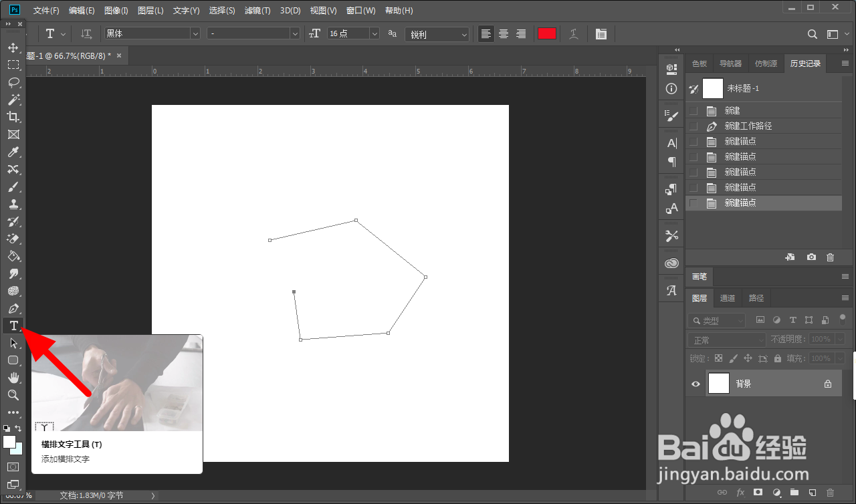Image resolution: width=856 pixels, height=504 pixels.
Task: Create warped text
Action: point(574,34)
